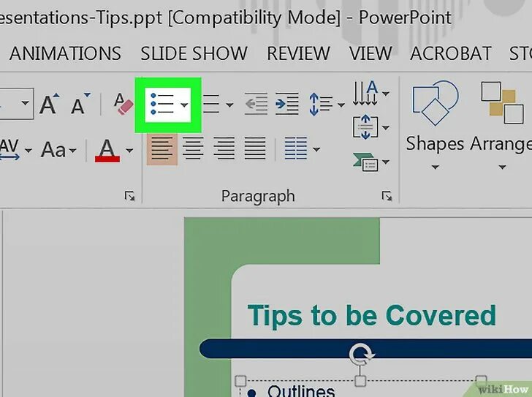The width and height of the screenshot is (532, 397).
Task: Open the Text Direction option
Action: coord(365,93)
